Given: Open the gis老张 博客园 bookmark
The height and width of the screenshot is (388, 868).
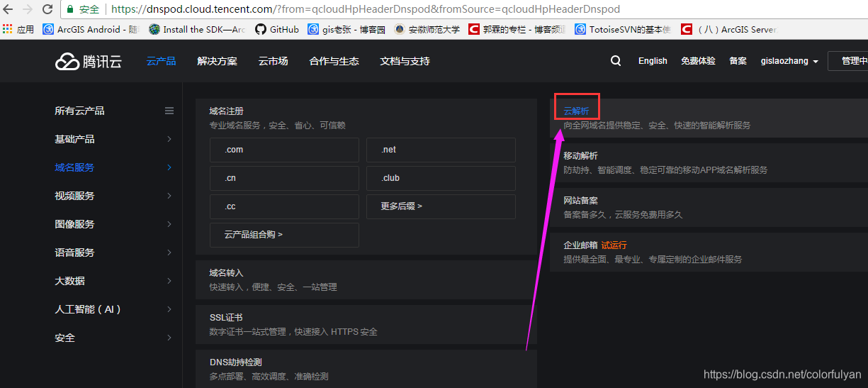Looking at the screenshot, I should 346,29.
